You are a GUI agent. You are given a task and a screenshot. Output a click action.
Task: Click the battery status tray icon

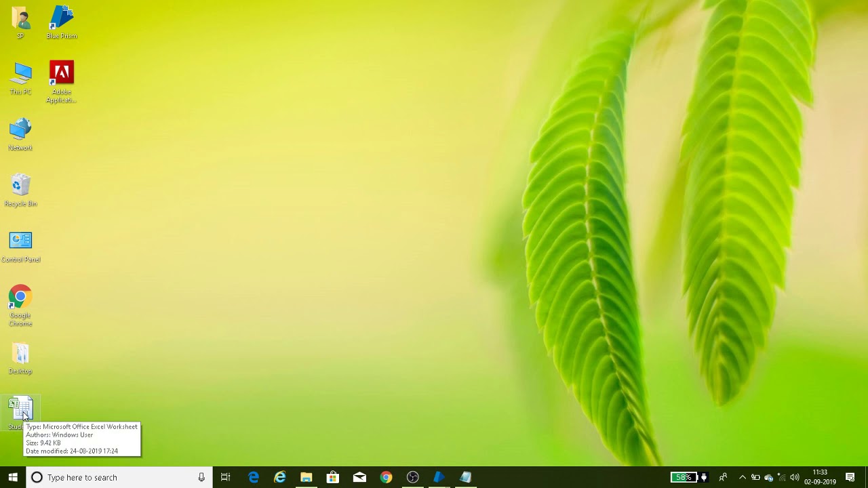pos(755,477)
